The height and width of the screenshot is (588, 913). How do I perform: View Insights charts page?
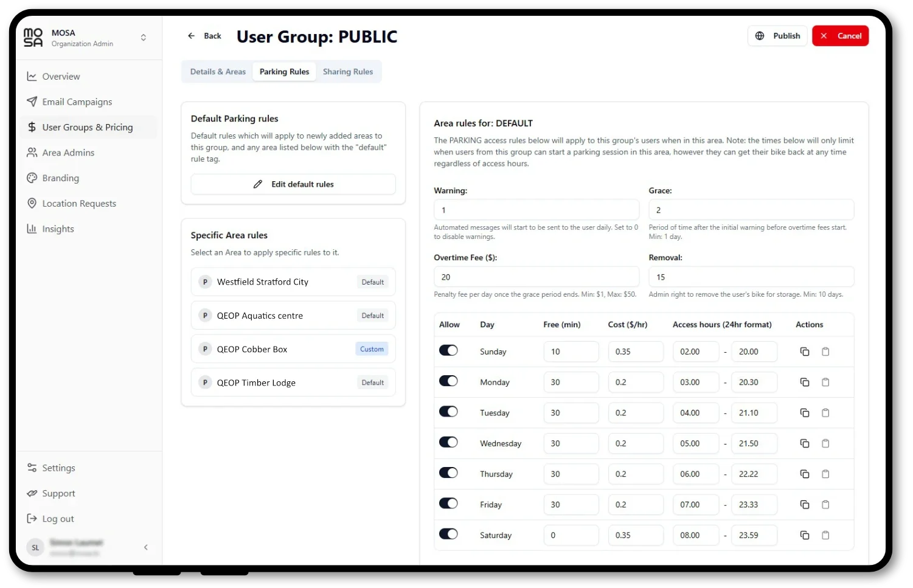pos(88,229)
